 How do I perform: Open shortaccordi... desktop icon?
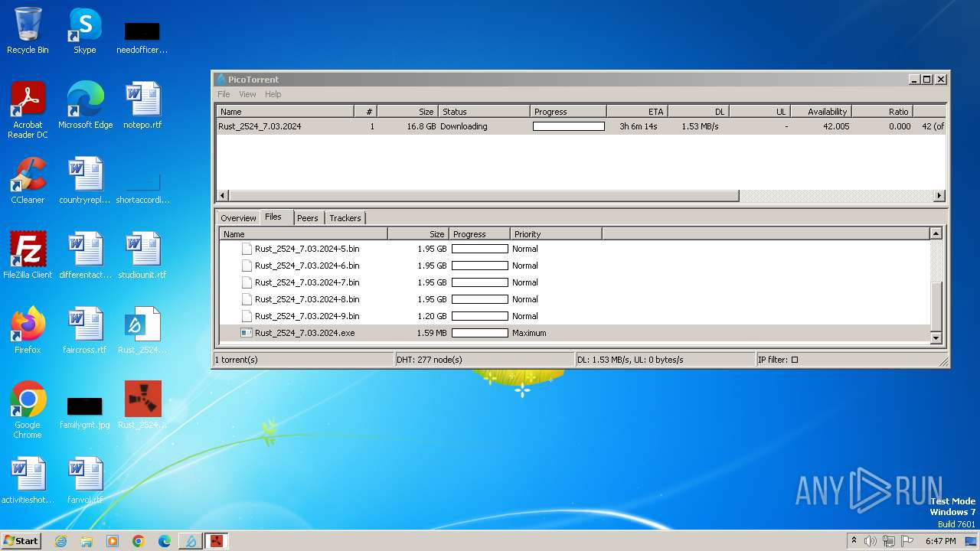coord(142,189)
